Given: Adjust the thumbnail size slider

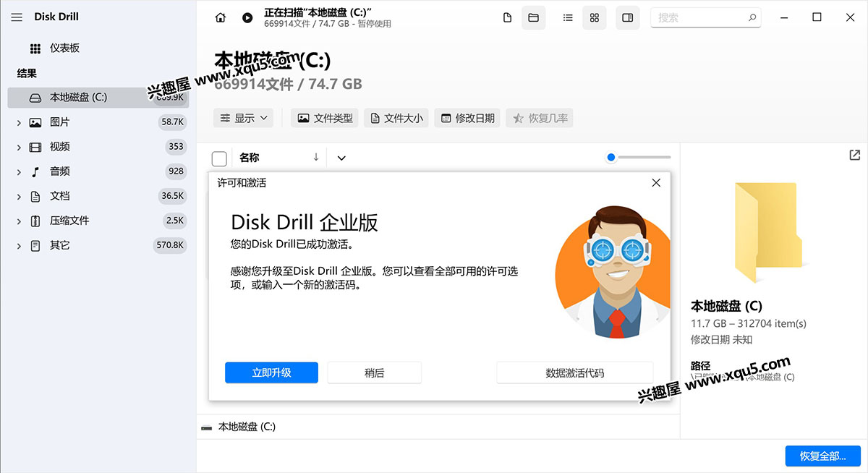Looking at the screenshot, I should pos(639,157).
